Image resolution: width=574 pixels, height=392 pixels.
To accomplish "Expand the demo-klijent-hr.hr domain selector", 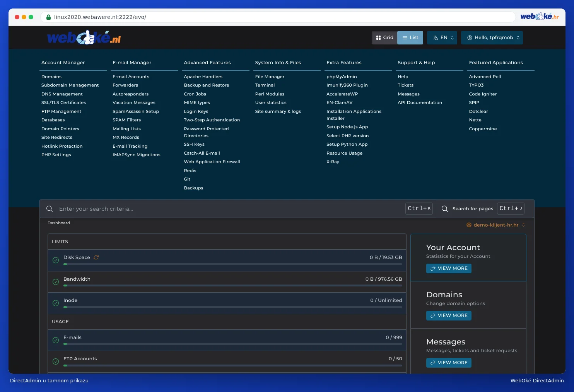I will (x=496, y=225).
